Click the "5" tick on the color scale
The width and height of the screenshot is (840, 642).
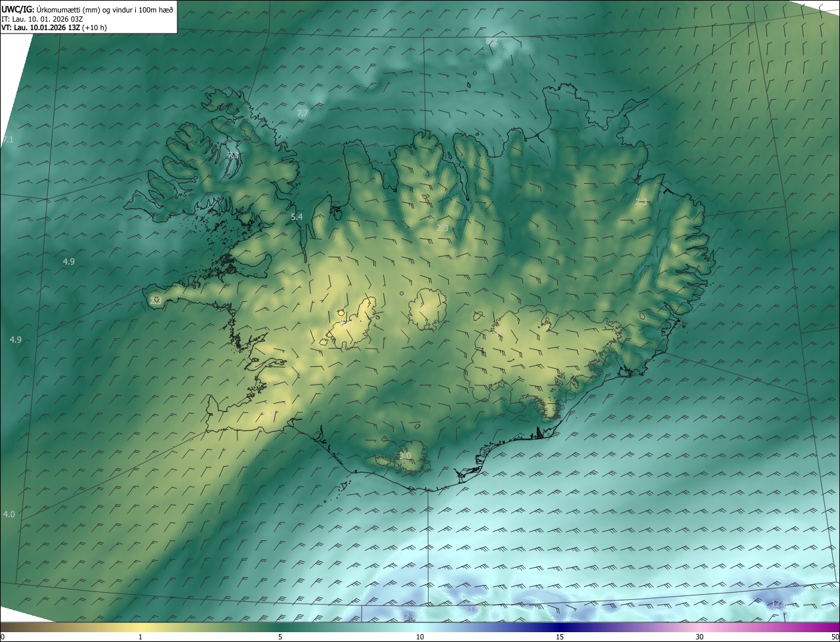280,637
